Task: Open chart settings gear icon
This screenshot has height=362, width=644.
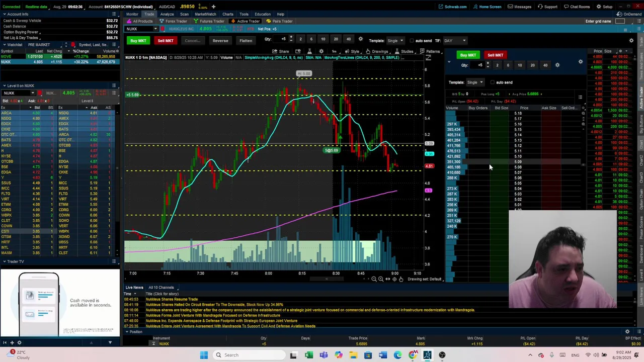Action: [321, 51]
